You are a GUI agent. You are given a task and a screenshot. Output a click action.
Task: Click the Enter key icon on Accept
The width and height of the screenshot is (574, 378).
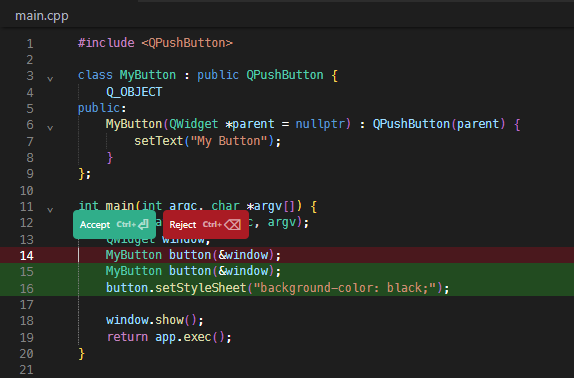tap(143, 224)
